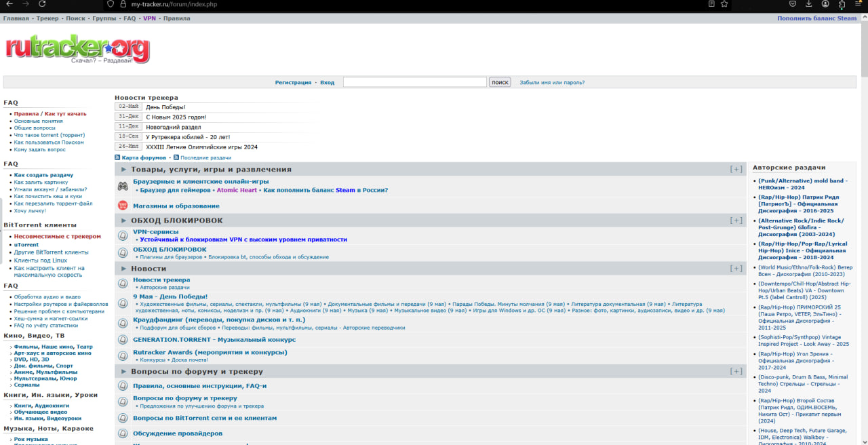Focus the search text field next to Вход
This screenshot has height=445, width=868.
tap(414, 82)
